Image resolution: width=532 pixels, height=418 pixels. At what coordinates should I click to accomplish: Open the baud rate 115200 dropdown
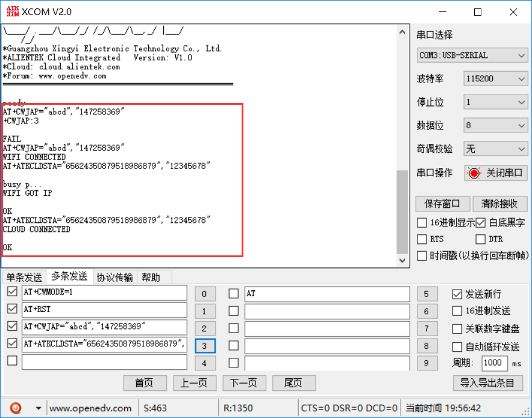point(495,78)
